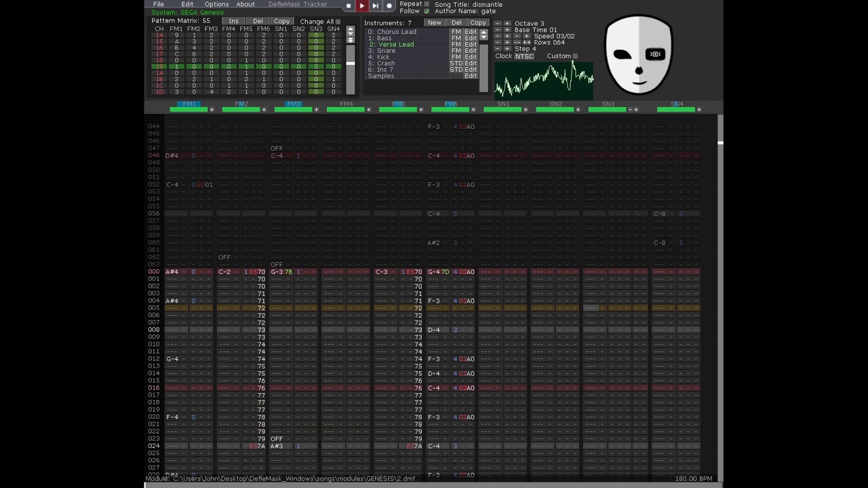This screenshot has width=868, height=488.
Task: Collapse SN3 channel with minus sign
Action: click(630, 110)
